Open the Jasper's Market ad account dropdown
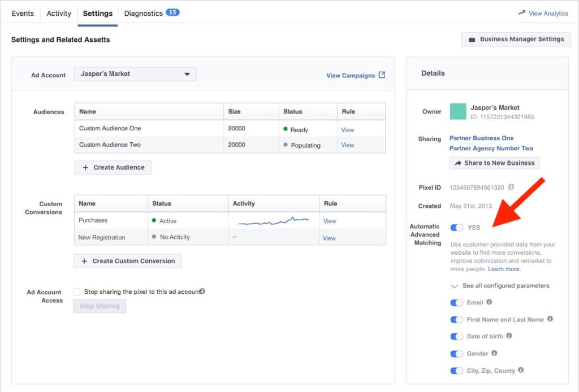 coord(188,73)
